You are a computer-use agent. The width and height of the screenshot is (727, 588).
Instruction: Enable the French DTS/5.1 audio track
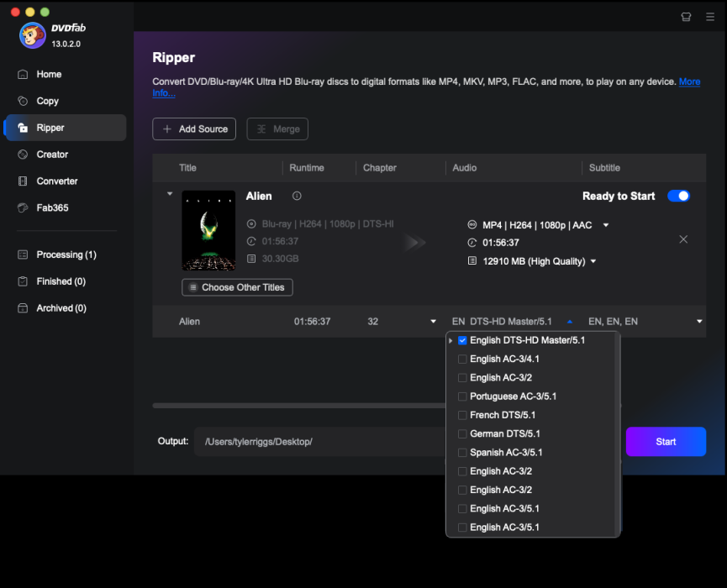462,415
